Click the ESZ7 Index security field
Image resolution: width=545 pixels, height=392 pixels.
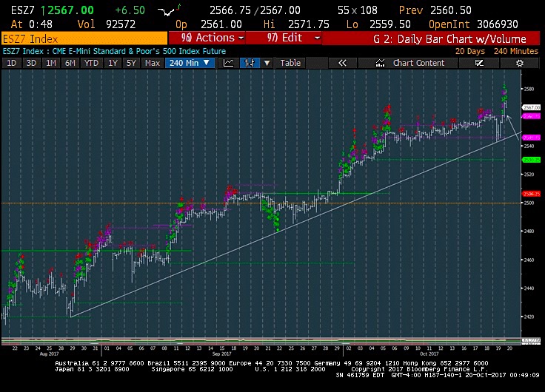click(84, 38)
